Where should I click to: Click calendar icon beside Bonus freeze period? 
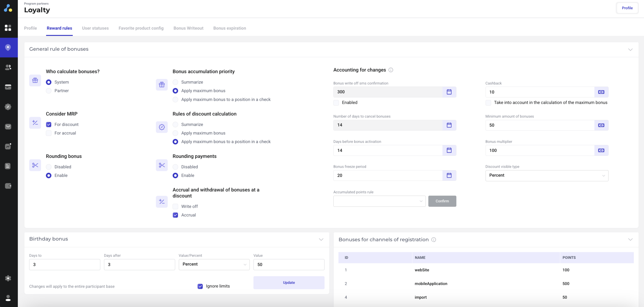coord(449,176)
